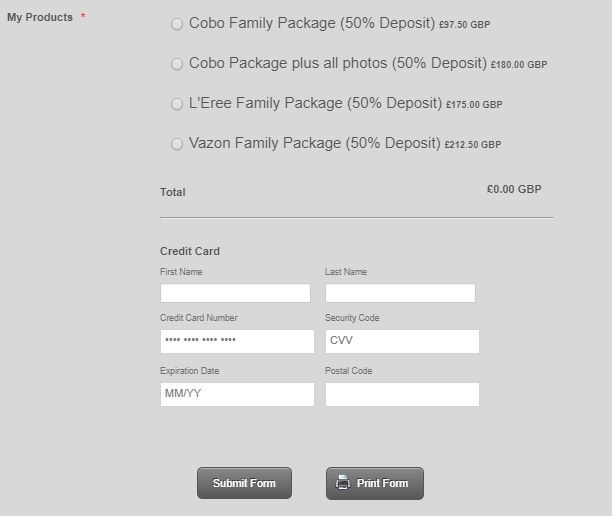Click the £180.00 GBP price text
Image resolution: width=612 pixels, height=516 pixels.
(x=519, y=65)
